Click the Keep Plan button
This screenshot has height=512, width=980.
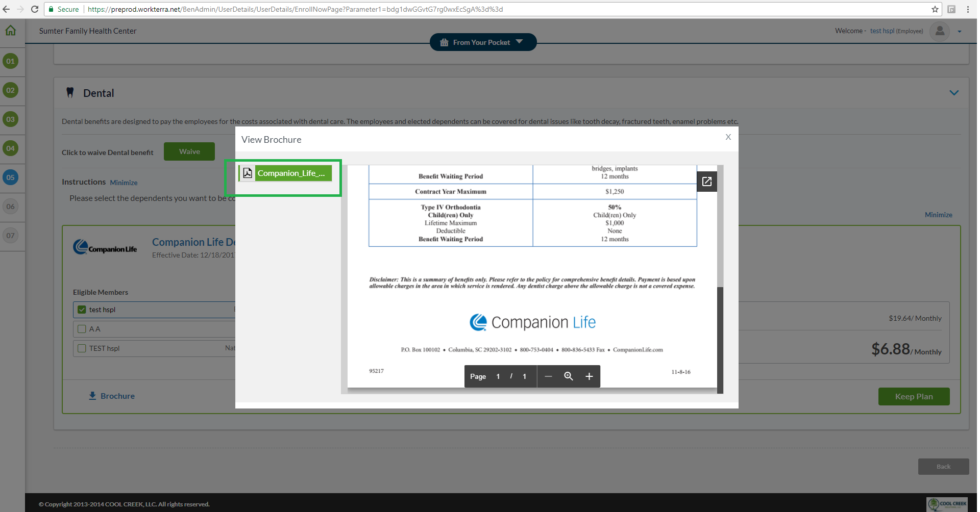(914, 397)
